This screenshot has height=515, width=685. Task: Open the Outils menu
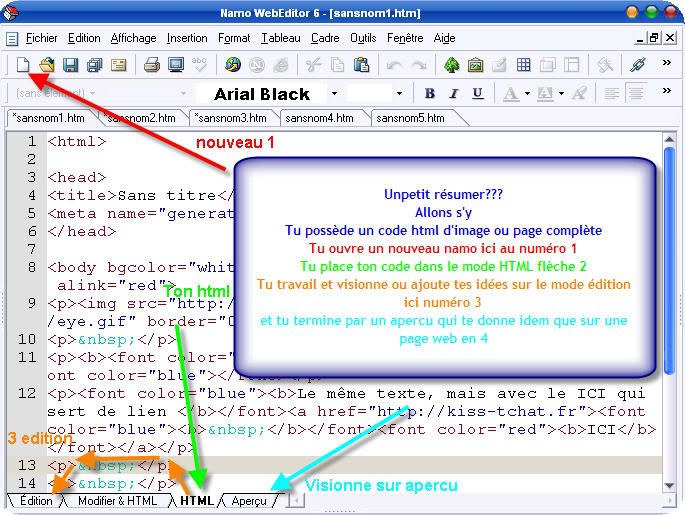tap(363, 38)
